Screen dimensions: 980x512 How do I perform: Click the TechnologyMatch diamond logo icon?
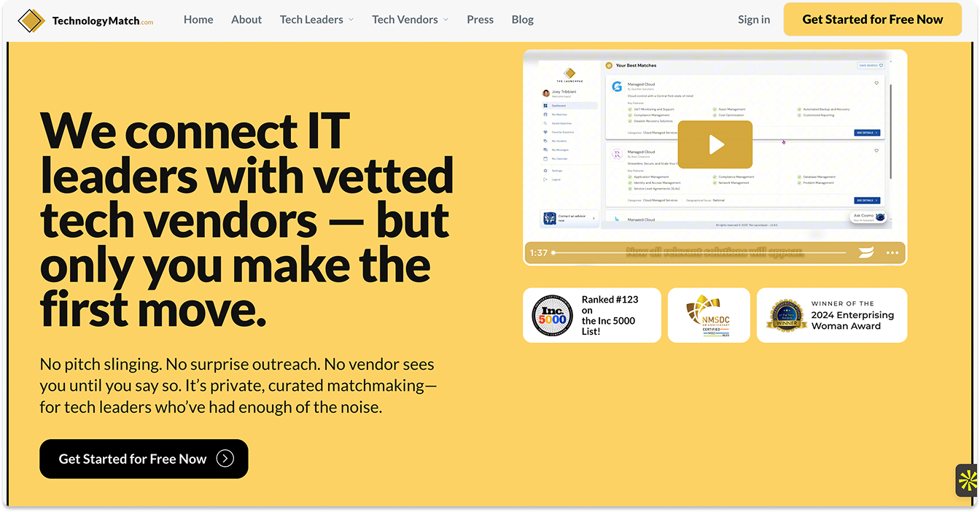(x=31, y=20)
